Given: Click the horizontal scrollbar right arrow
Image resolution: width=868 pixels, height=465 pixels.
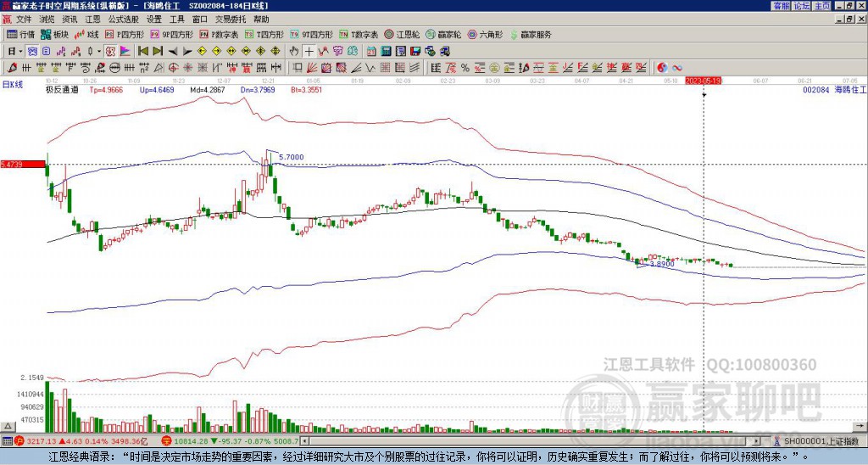Looking at the screenshot, I should [756, 441].
